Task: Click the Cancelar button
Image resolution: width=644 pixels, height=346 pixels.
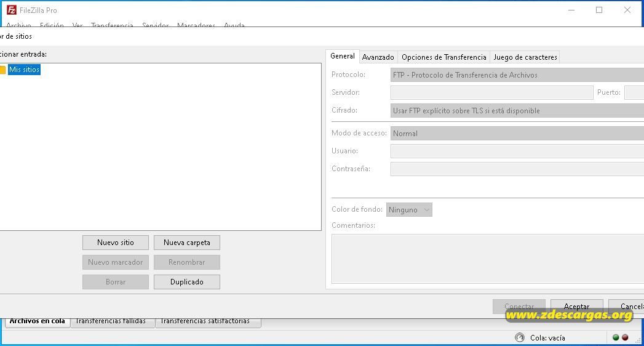Action: coord(626,306)
